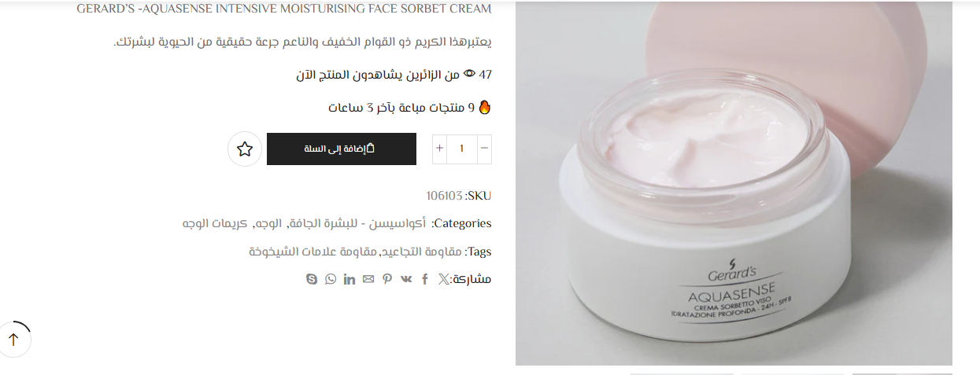Increase quantity with plus button

[439, 149]
